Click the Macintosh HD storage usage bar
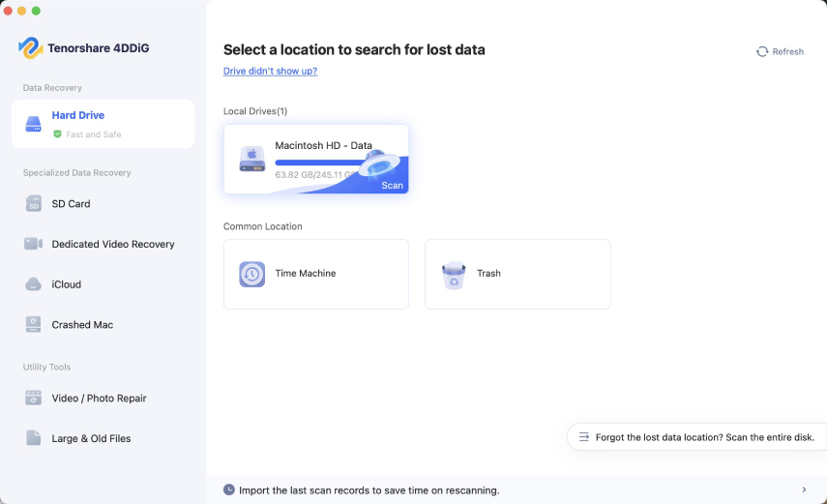 coord(319,163)
